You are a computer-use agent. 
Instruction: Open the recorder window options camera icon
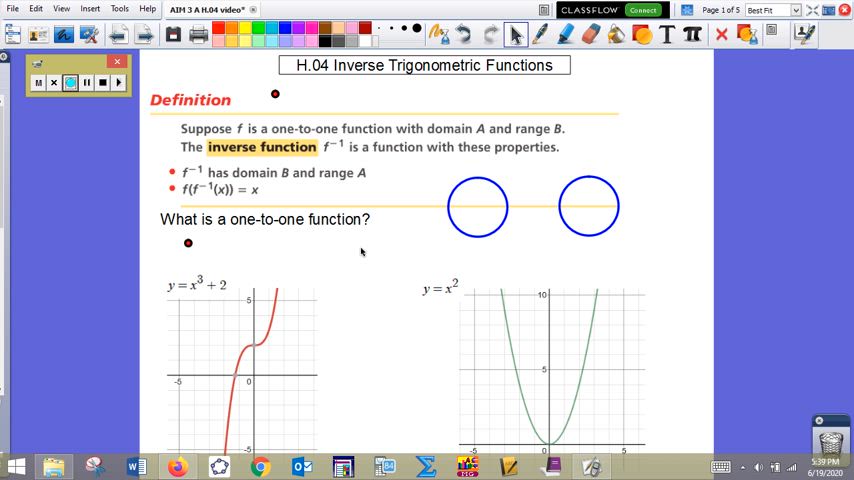(x=38, y=64)
